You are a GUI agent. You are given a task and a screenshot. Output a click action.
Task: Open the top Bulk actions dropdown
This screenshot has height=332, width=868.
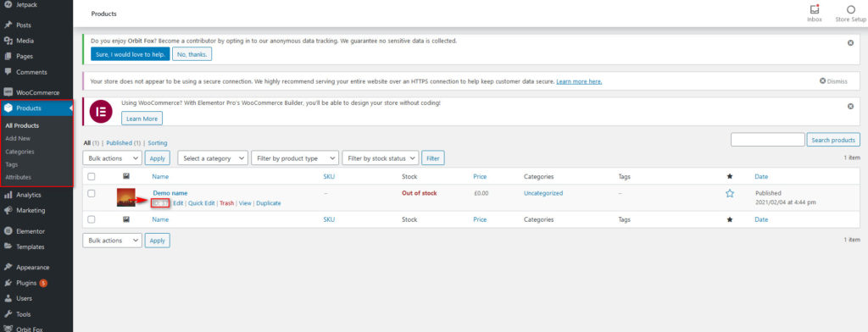pyautogui.click(x=113, y=158)
